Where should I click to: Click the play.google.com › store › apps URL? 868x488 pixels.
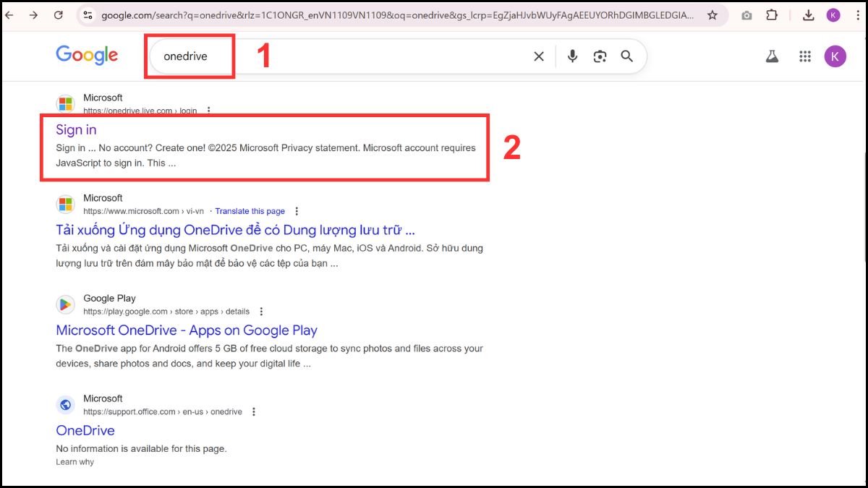[x=166, y=312]
